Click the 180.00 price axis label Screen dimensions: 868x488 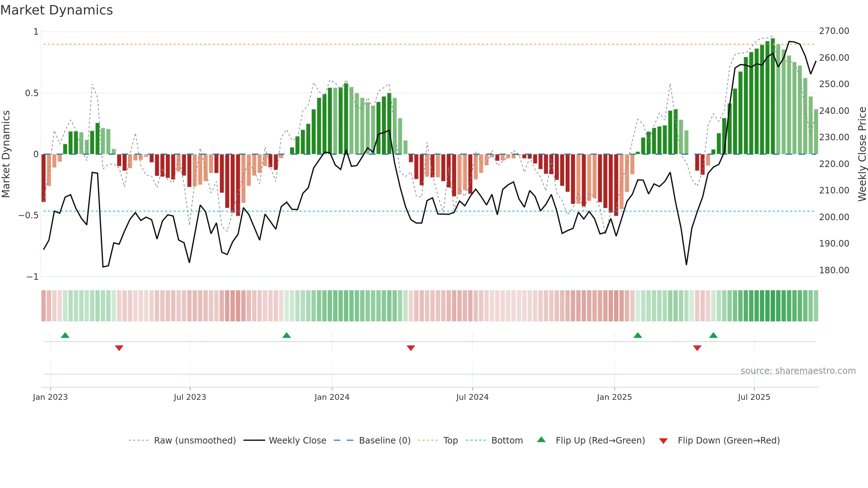(x=834, y=270)
